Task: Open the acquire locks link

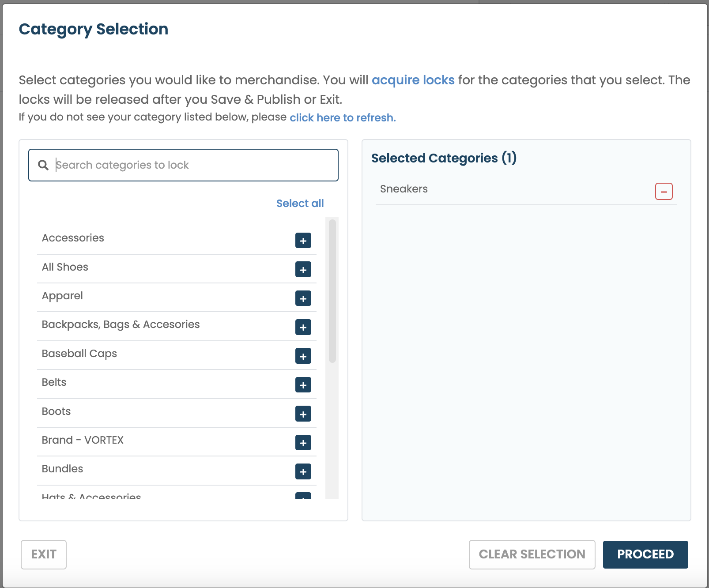Action: pos(413,80)
